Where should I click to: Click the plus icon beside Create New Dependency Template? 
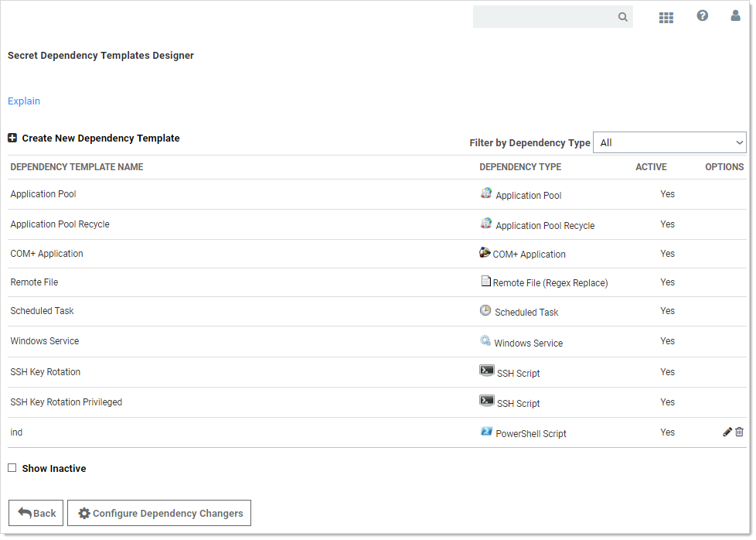coord(12,138)
